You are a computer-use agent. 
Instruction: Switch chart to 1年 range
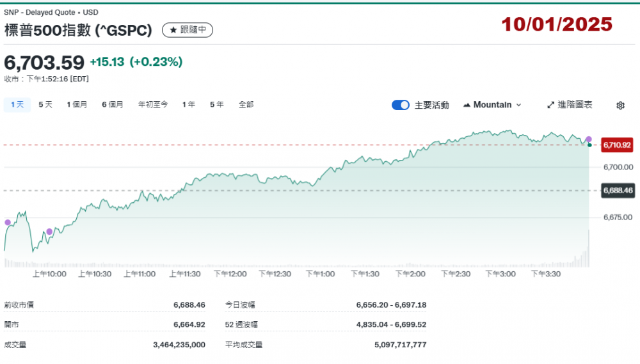pyautogui.click(x=188, y=104)
